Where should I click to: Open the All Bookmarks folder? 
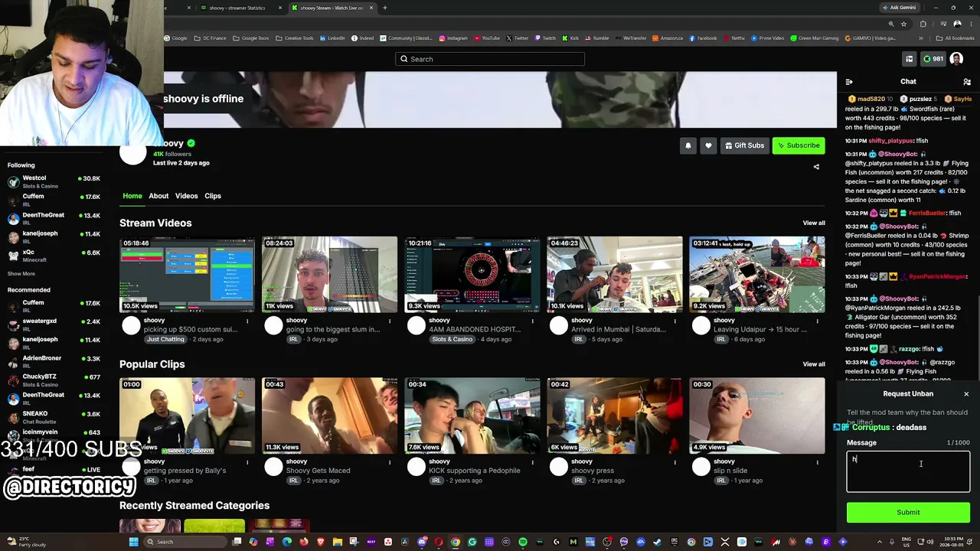pyautogui.click(x=956, y=38)
